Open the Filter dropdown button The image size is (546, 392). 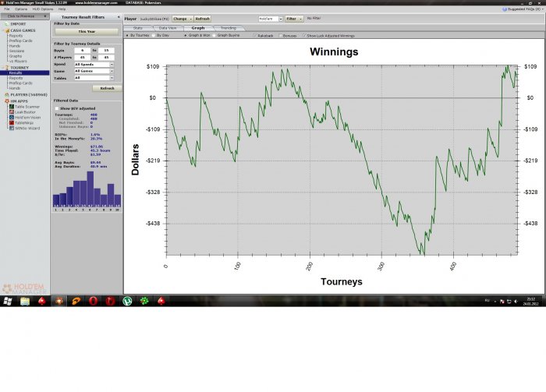coord(294,19)
